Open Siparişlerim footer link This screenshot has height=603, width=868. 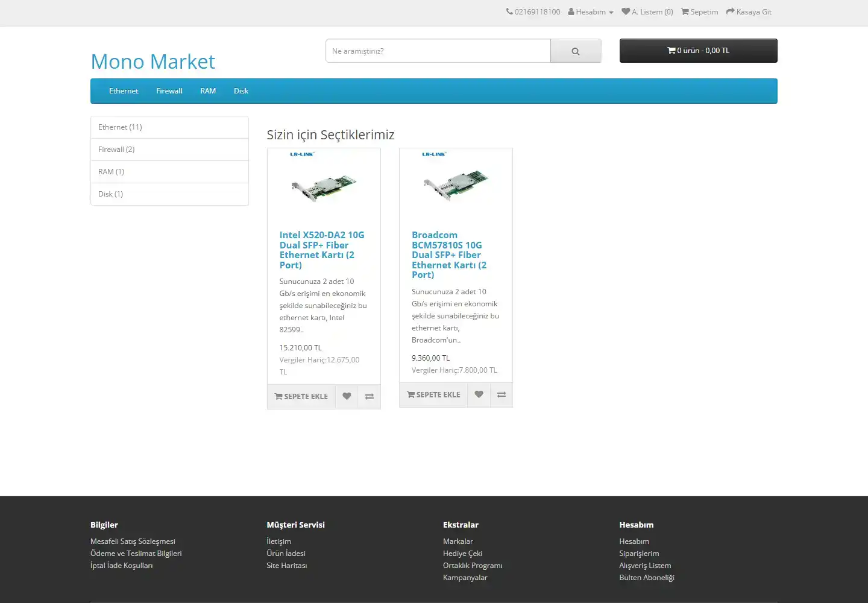pos(639,554)
